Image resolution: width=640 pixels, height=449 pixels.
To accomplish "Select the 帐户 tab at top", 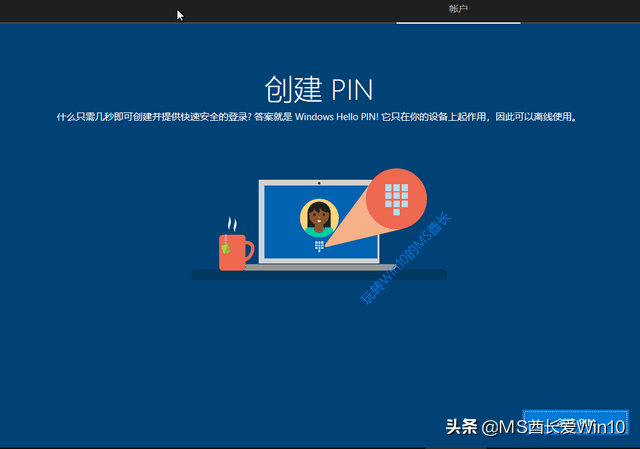I will (458, 9).
